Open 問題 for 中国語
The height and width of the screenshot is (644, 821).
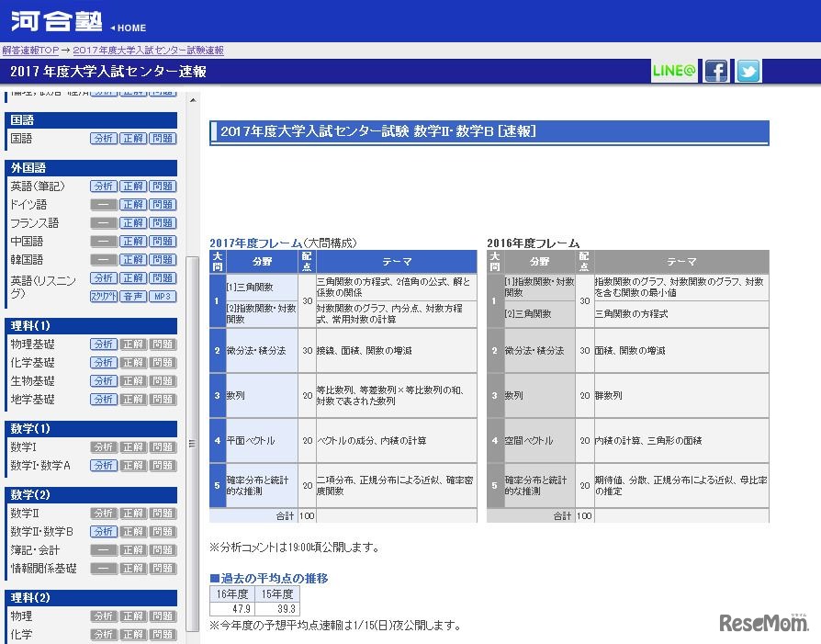pos(163,242)
